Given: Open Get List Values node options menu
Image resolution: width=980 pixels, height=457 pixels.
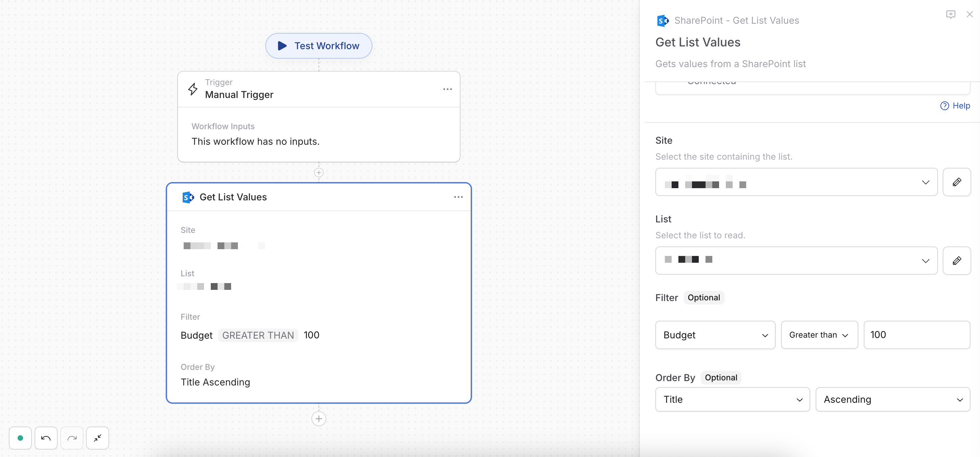Looking at the screenshot, I should [x=458, y=197].
